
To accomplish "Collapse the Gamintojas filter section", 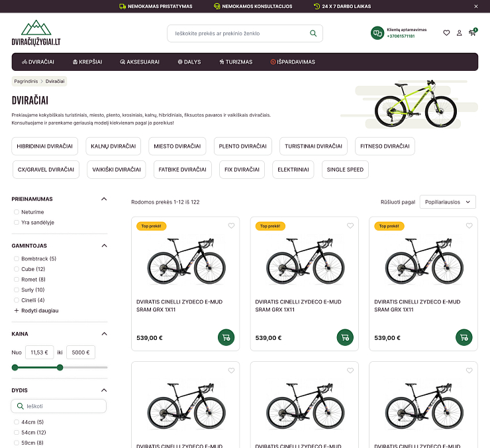I will pyautogui.click(x=104, y=246).
